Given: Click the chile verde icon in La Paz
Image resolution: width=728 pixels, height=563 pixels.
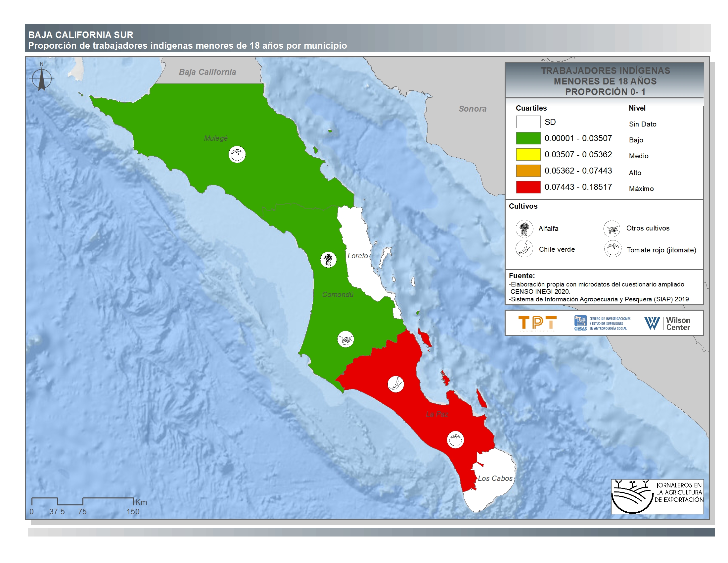Looking at the screenshot, I should (396, 384).
